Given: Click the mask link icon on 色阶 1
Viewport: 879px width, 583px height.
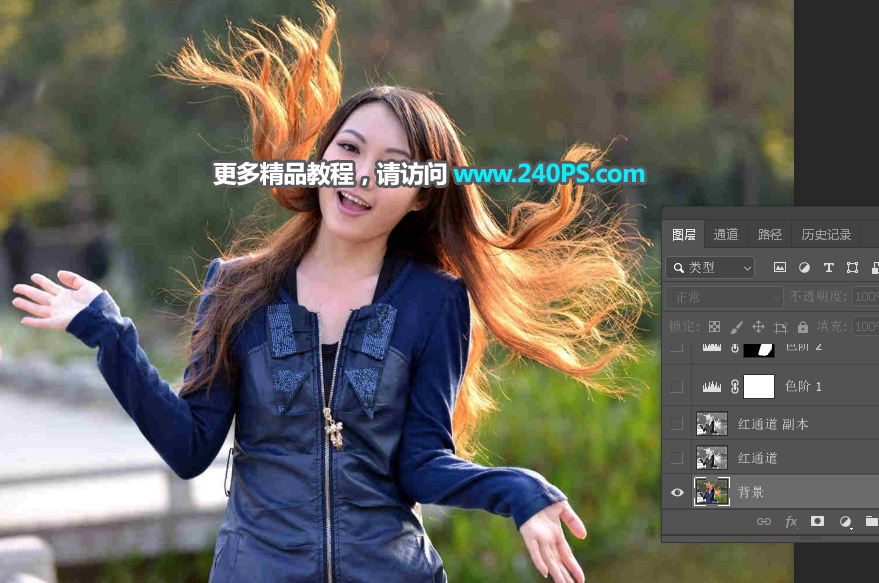Looking at the screenshot, I should (735, 386).
